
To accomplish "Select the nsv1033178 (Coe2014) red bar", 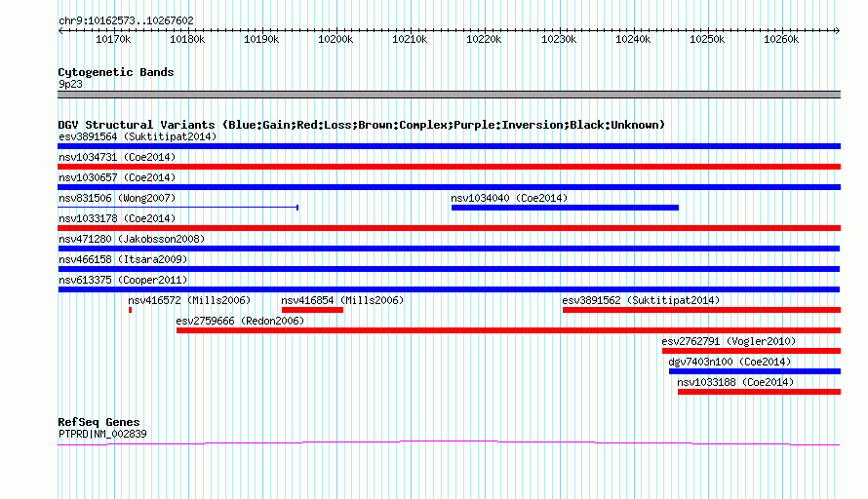I will (x=449, y=228).
